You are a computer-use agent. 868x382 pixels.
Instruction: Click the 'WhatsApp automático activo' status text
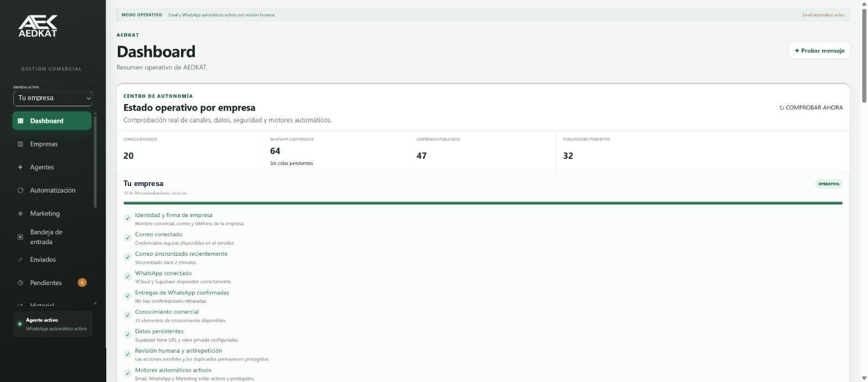point(56,329)
